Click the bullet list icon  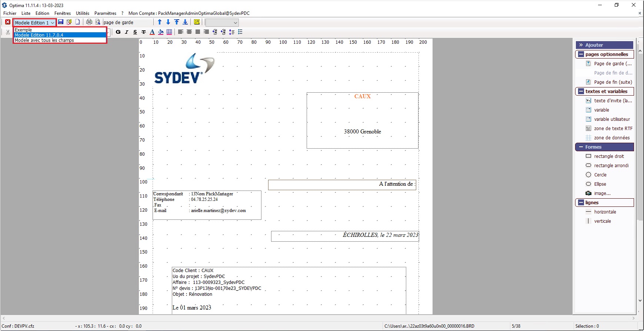coord(240,32)
